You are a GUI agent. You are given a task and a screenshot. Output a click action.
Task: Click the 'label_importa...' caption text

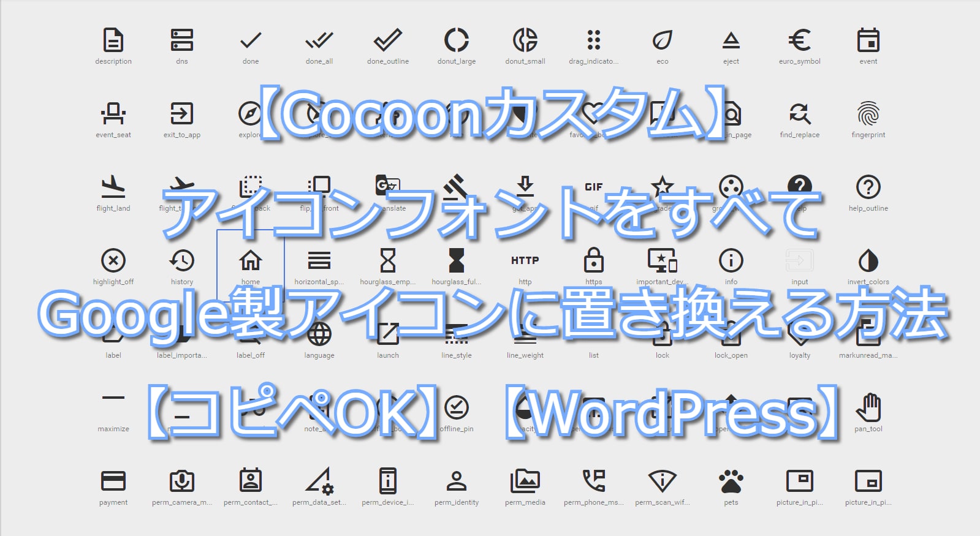click(x=182, y=355)
